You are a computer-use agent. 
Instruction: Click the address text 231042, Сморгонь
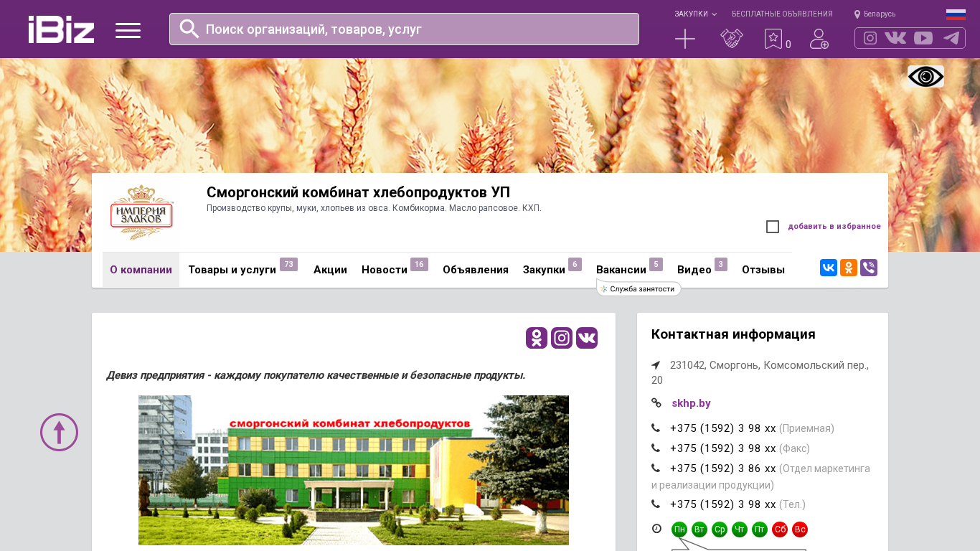tap(760, 372)
